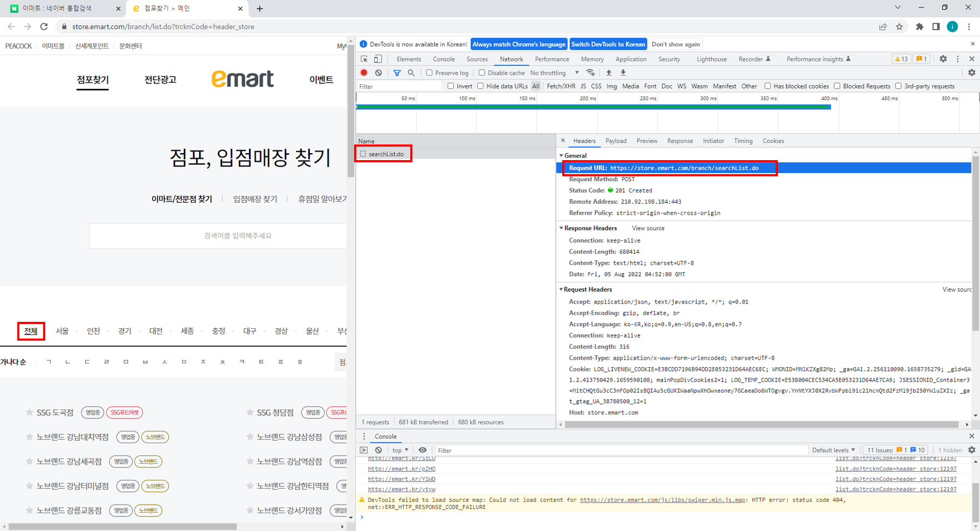Collapse the General section

click(561, 155)
